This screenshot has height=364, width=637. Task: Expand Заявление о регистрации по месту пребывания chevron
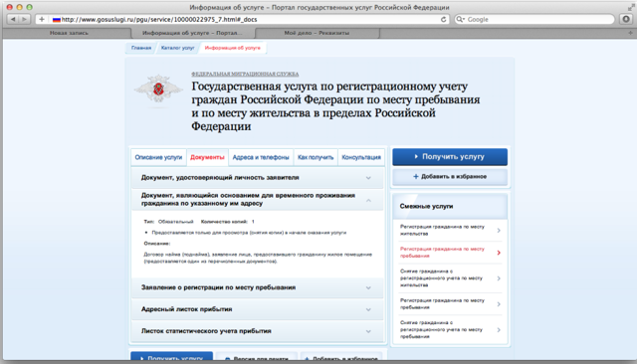(x=368, y=287)
